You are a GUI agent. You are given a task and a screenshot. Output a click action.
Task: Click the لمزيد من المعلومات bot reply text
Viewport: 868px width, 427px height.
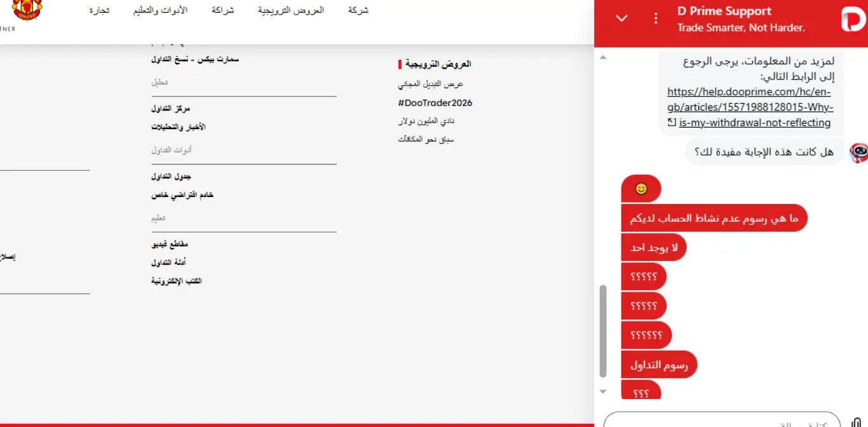[x=759, y=69]
